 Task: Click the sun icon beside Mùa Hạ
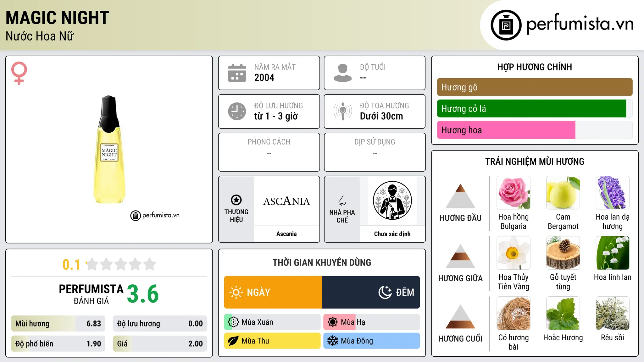tap(333, 322)
